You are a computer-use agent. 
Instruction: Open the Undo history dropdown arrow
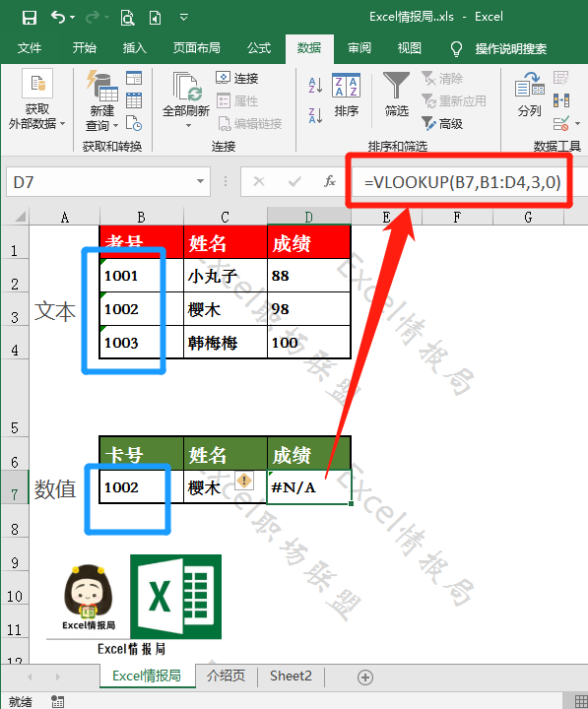coord(72,18)
